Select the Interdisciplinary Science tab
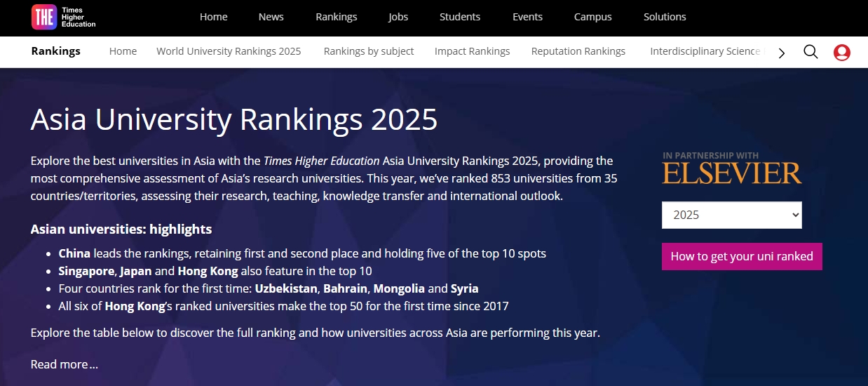The image size is (868, 386). 705,51
